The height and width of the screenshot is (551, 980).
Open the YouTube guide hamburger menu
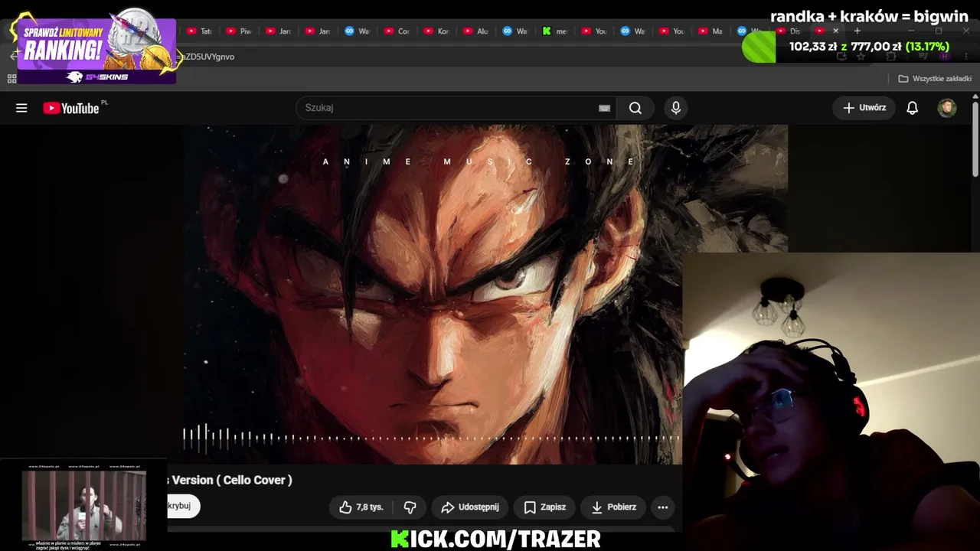(21, 108)
